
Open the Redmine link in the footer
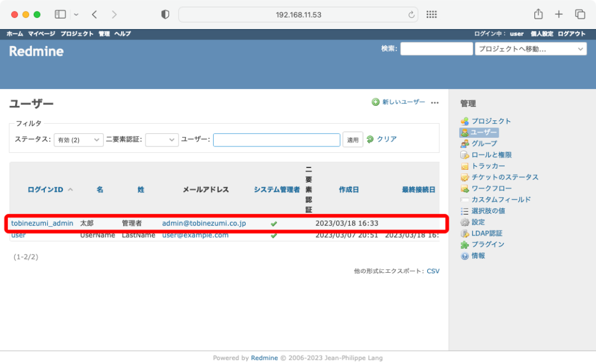(x=264, y=358)
